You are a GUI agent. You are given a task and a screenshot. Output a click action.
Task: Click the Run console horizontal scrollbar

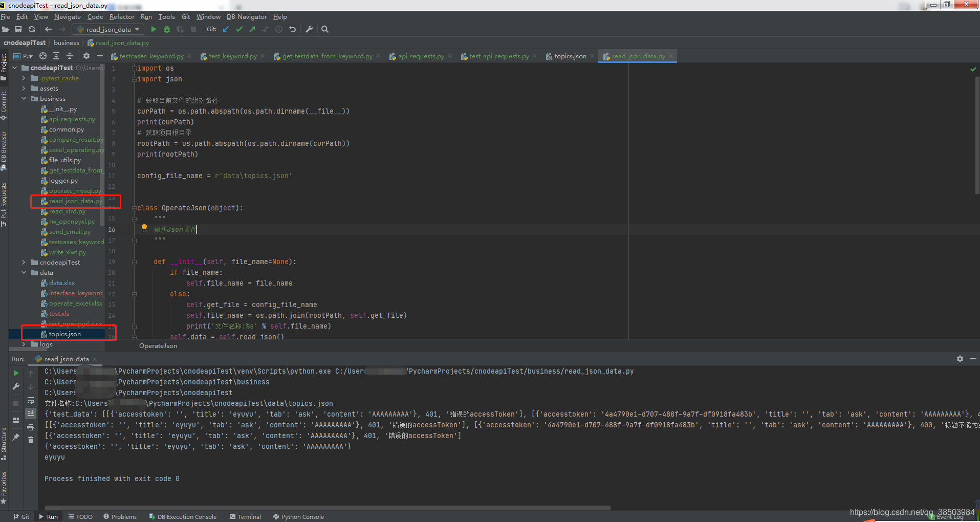[328, 508]
